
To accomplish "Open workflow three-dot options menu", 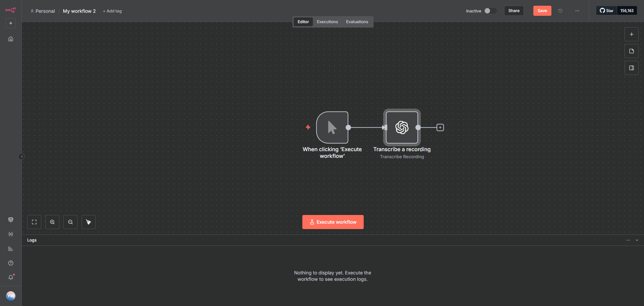I will (x=577, y=11).
